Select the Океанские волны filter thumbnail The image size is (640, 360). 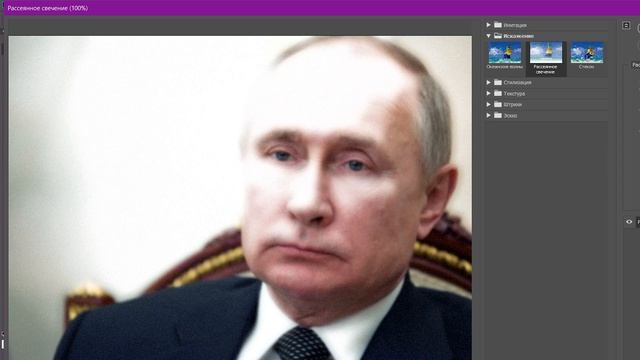pyautogui.click(x=505, y=53)
